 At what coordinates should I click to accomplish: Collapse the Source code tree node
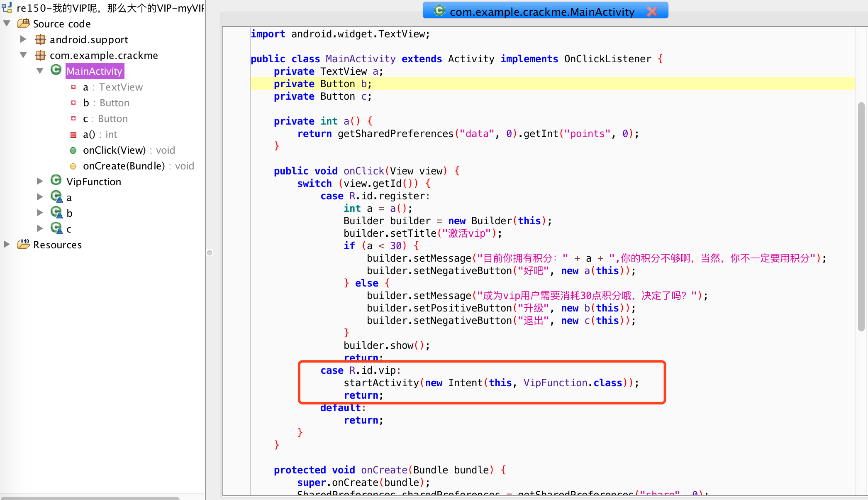(7, 24)
